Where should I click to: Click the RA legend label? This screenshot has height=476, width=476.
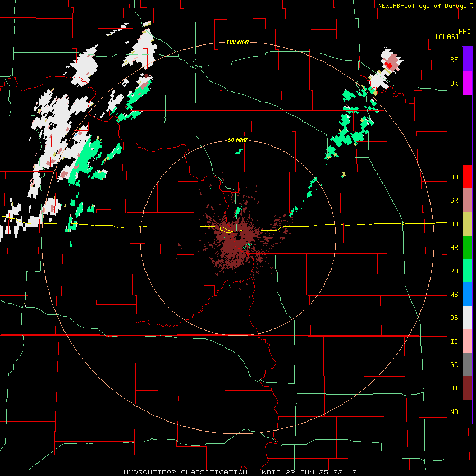pos(454,271)
